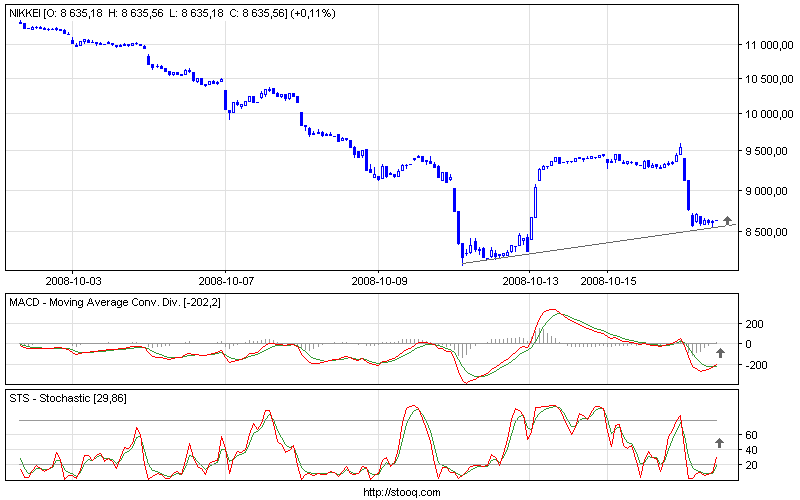Screen dimensions: 800x500
Task: Click the (+0,11%) change value
Action: tap(313, 14)
